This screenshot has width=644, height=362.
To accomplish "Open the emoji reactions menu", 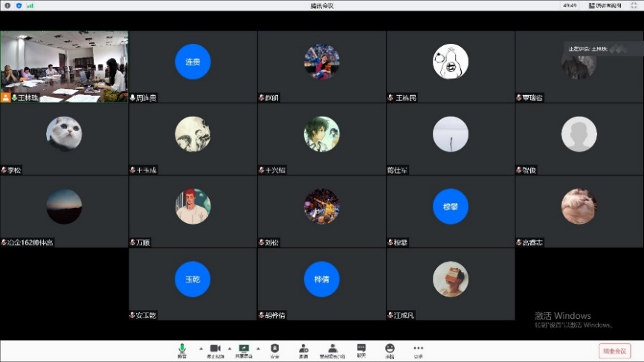I will [x=390, y=349].
